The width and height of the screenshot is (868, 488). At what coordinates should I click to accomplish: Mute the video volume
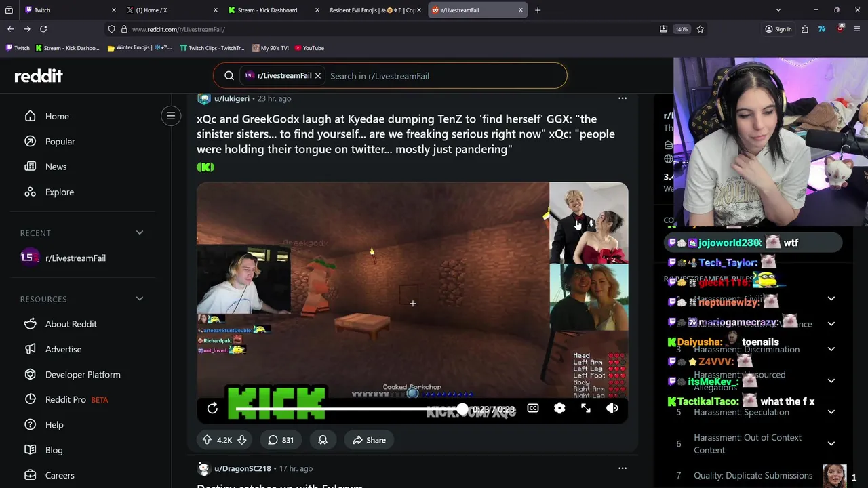click(612, 408)
